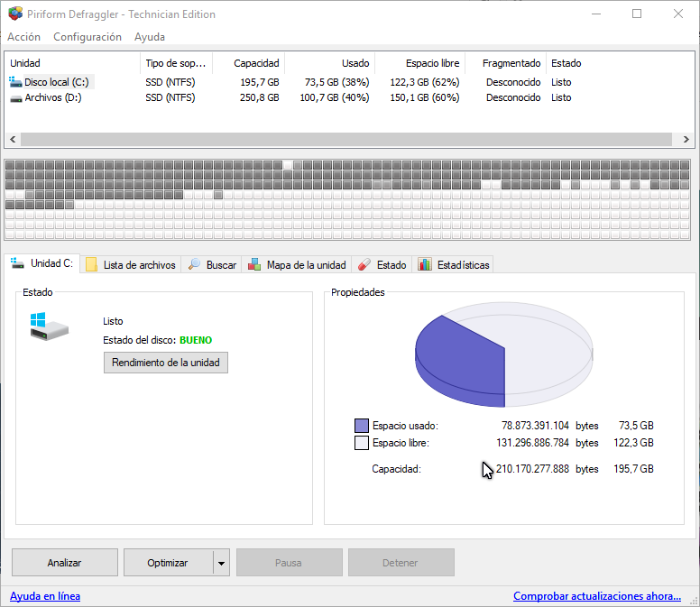Image resolution: width=700 pixels, height=607 pixels.
Task: Click the 122,3 GB (62%) free cell
Action: (x=425, y=82)
